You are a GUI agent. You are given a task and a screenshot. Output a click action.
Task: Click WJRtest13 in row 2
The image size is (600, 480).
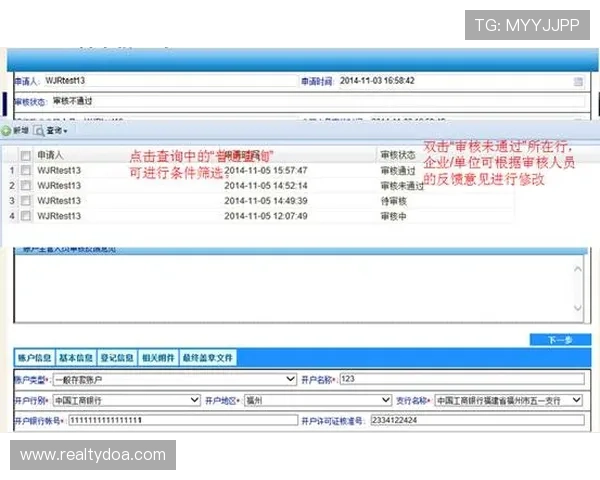(x=59, y=186)
